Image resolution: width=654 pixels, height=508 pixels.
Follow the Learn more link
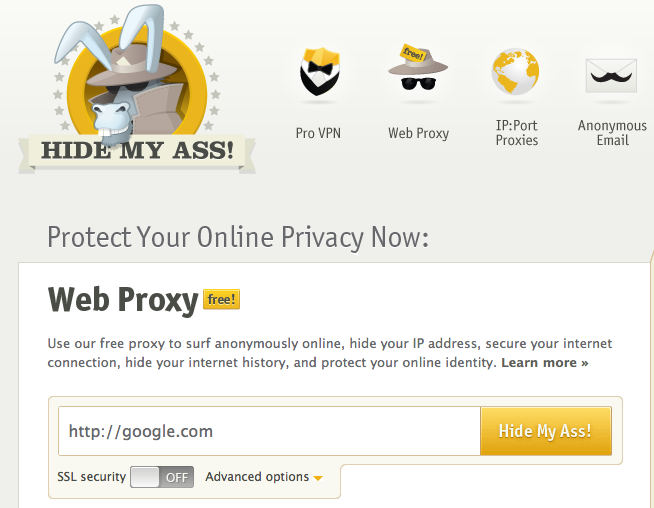pos(544,362)
